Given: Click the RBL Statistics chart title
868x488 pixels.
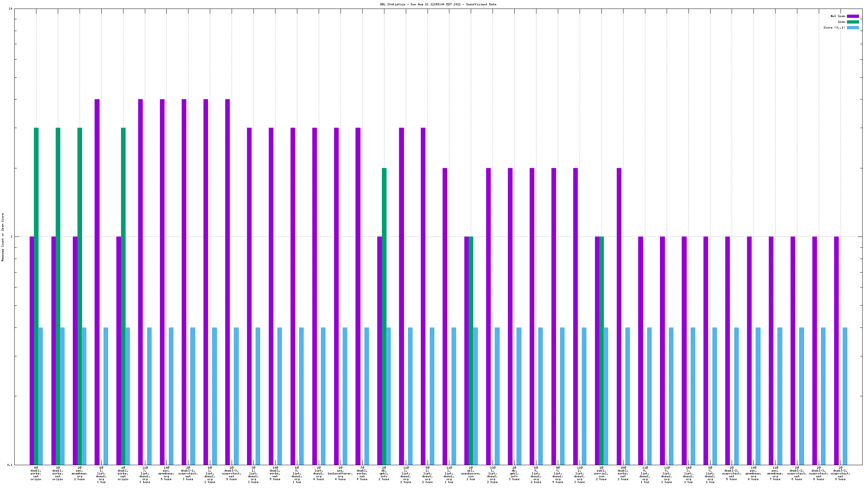Looking at the screenshot, I should click(x=438, y=4).
